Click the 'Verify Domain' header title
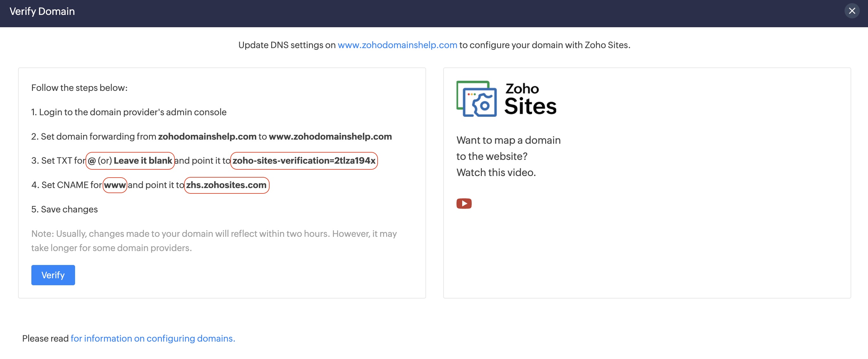The image size is (868, 359). (42, 11)
